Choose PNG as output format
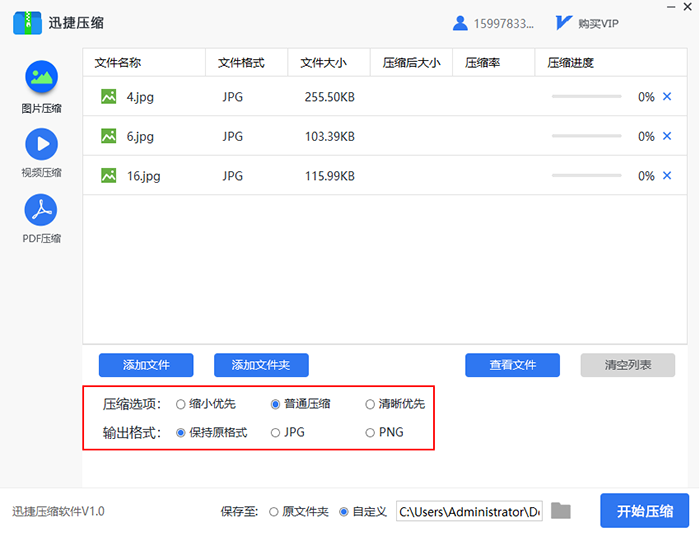700x541 pixels. (370, 433)
